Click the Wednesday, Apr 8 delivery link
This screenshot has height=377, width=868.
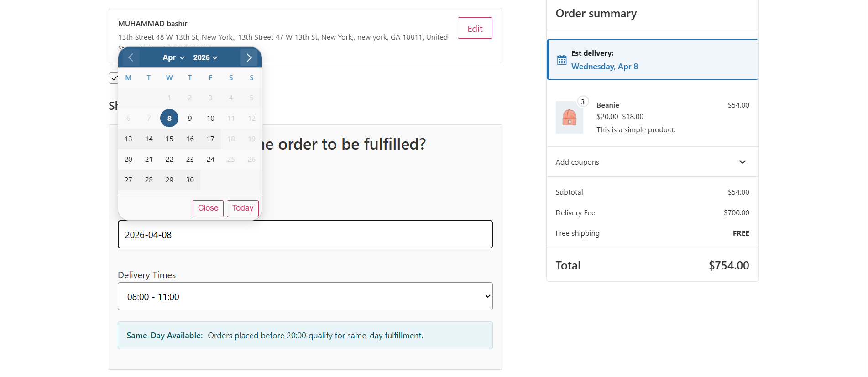(604, 67)
